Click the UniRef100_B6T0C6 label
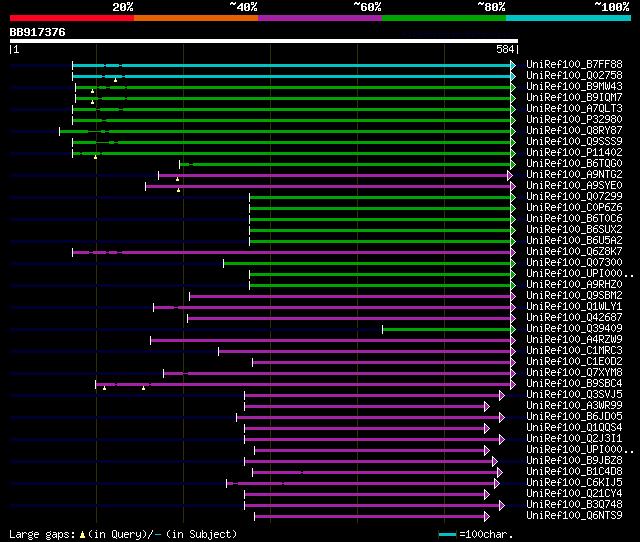The height and width of the screenshot is (542, 640). point(574,219)
